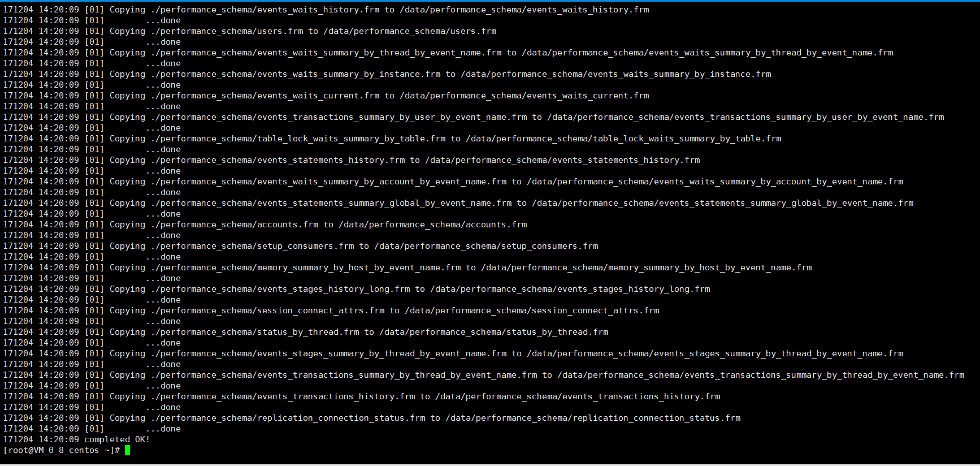Image resolution: width=980 pixels, height=466 pixels.
Task: Click source path './performance_schema/setup_consumers.frm'
Action: (253, 246)
